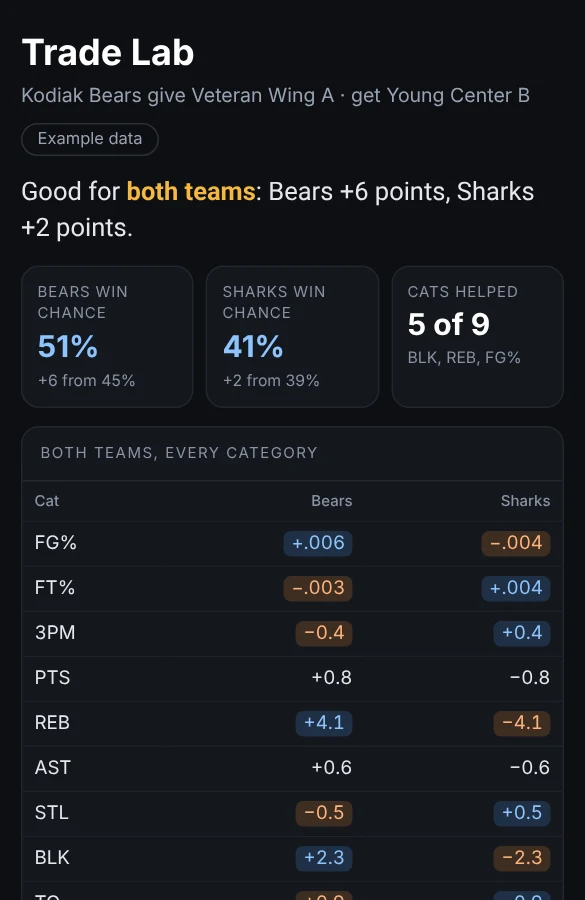
Task: Click the Bears FT% −.003 badge
Action: (x=318, y=588)
